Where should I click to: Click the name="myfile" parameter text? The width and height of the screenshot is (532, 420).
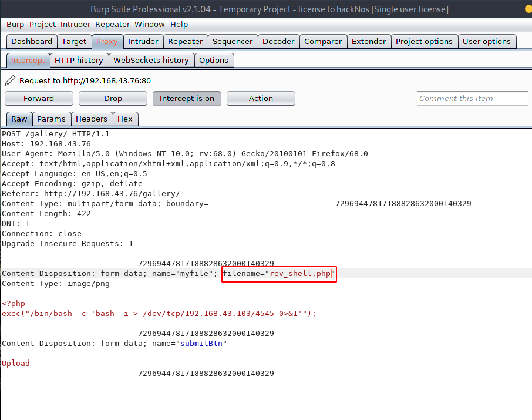182,274
